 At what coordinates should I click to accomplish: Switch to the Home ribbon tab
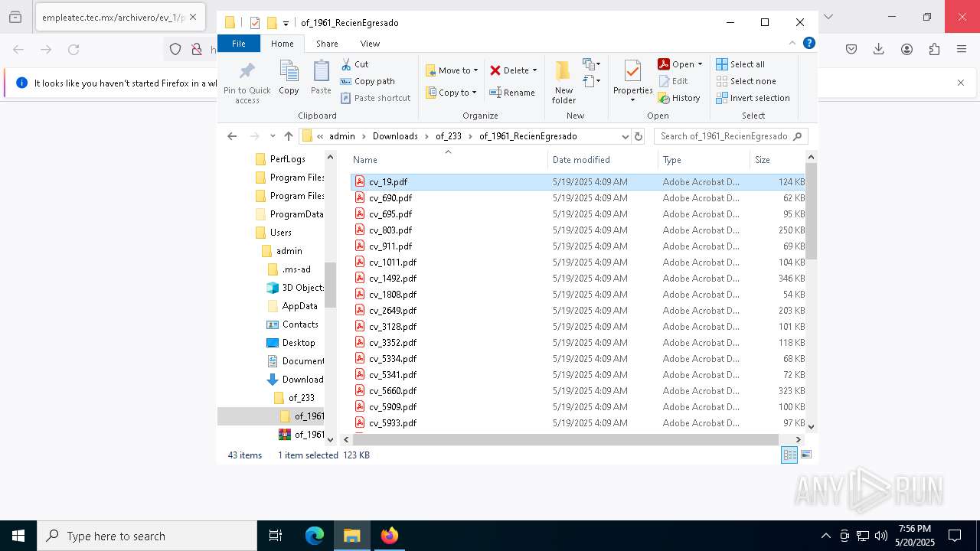click(282, 44)
